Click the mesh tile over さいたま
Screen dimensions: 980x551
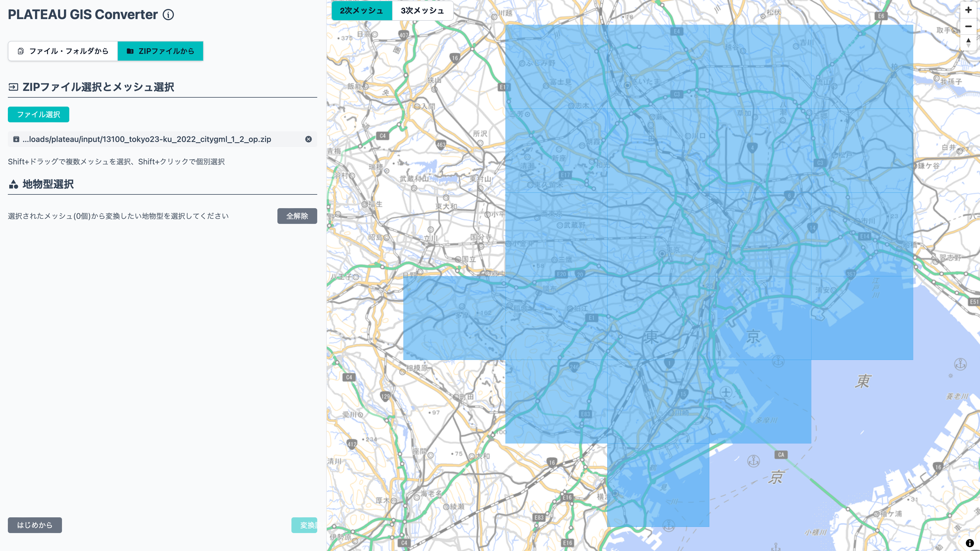click(x=658, y=66)
